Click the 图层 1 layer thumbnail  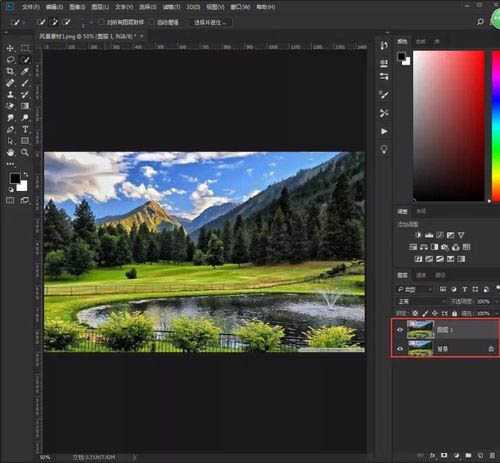420,330
